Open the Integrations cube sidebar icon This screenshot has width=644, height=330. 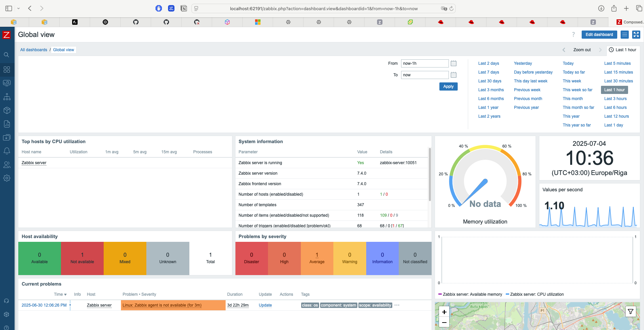(x=6, y=314)
